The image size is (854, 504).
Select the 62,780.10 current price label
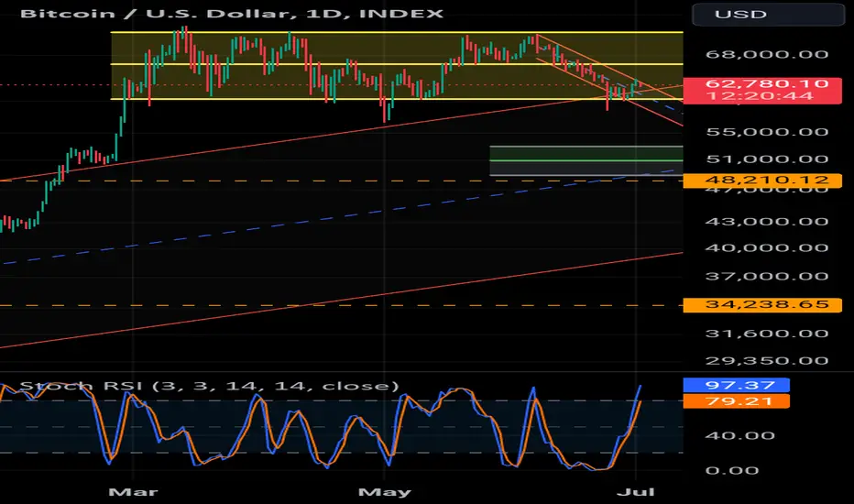pos(767,84)
